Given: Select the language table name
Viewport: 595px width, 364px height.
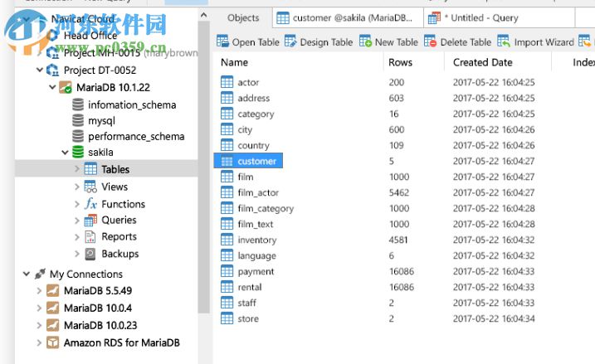Looking at the screenshot, I should pyautogui.click(x=257, y=256).
